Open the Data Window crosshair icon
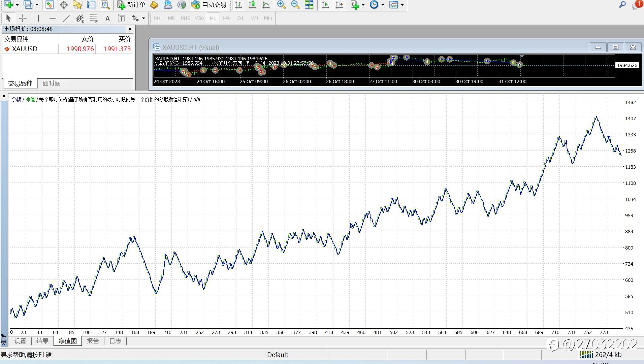This screenshot has height=364, width=644. click(x=64, y=5)
